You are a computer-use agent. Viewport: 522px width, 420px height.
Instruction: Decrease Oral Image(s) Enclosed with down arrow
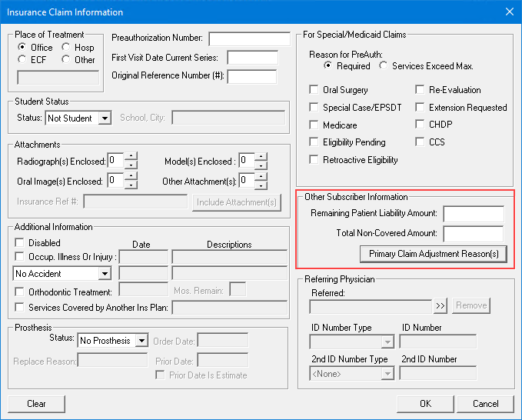pyautogui.click(x=131, y=185)
